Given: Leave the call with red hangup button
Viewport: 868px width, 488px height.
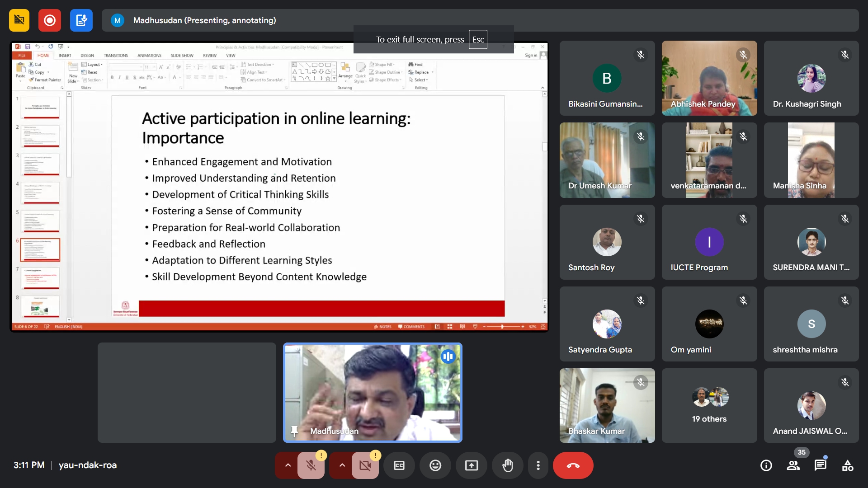Looking at the screenshot, I should (x=573, y=465).
